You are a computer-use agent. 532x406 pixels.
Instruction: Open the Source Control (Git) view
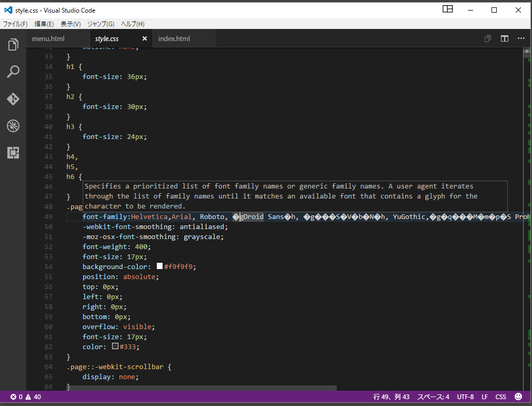tap(13, 99)
